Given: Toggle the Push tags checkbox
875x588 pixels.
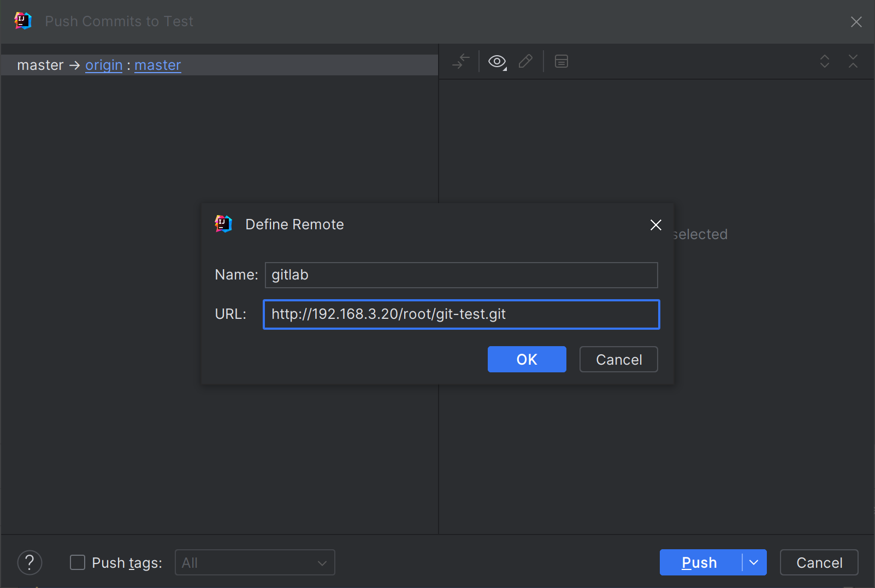Looking at the screenshot, I should click(x=78, y=562).
